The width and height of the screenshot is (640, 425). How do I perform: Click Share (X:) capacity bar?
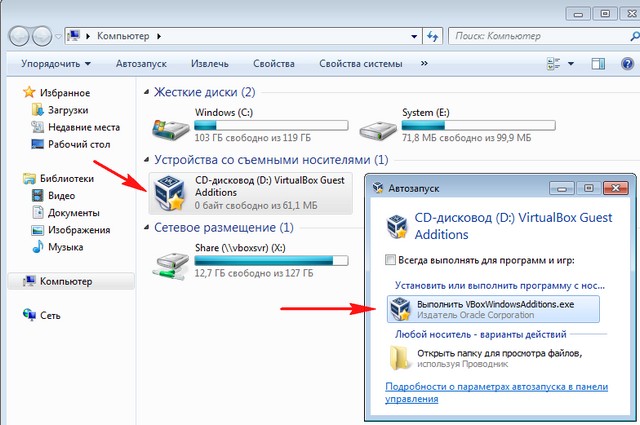[271, 260]
